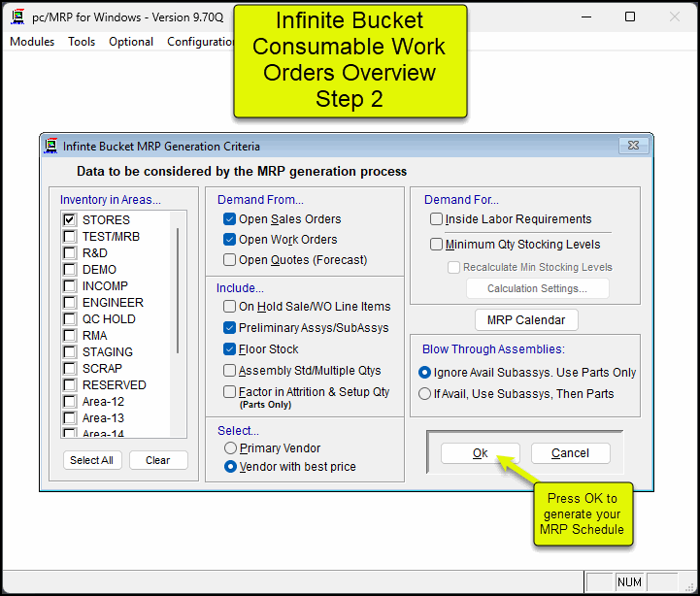Check the Area-13 inventory area

click(70, 418)
